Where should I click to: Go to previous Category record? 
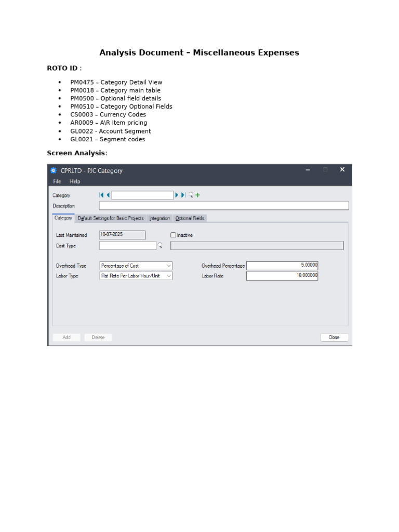point(108,195)
